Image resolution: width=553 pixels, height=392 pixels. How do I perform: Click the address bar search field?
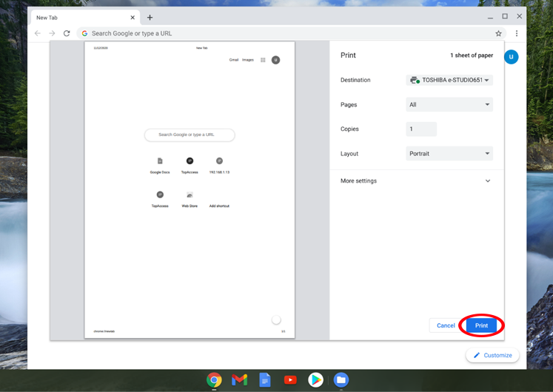[x=281, y=33]
